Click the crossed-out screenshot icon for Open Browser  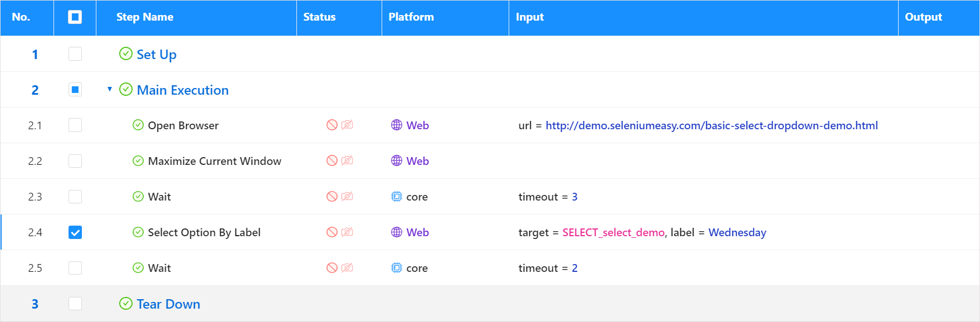tap(347, 125)
